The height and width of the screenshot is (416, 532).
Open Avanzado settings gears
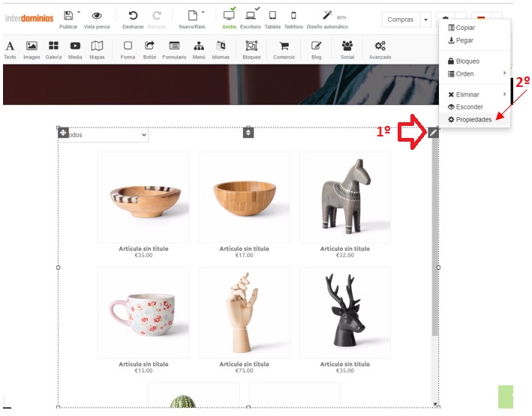tap(380, 49)
